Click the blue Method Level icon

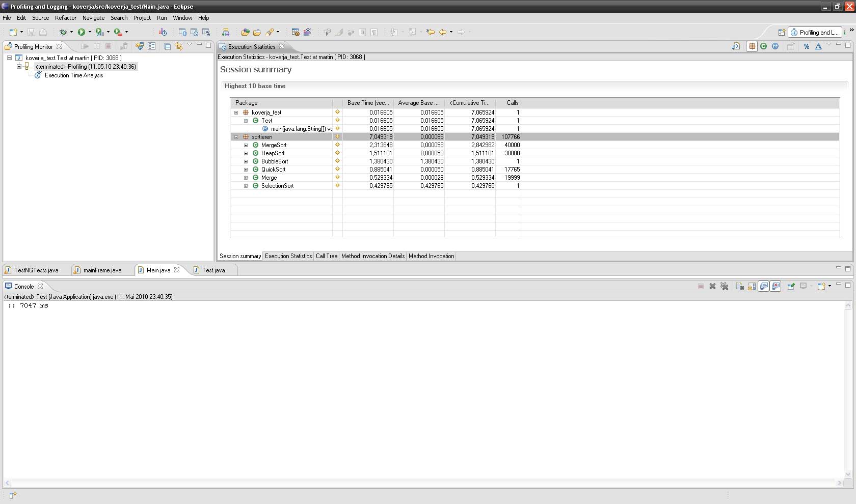[775, 46]
